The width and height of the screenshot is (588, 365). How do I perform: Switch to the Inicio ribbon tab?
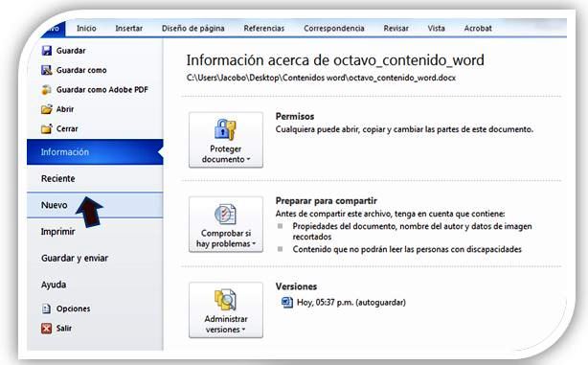point(86,28)
